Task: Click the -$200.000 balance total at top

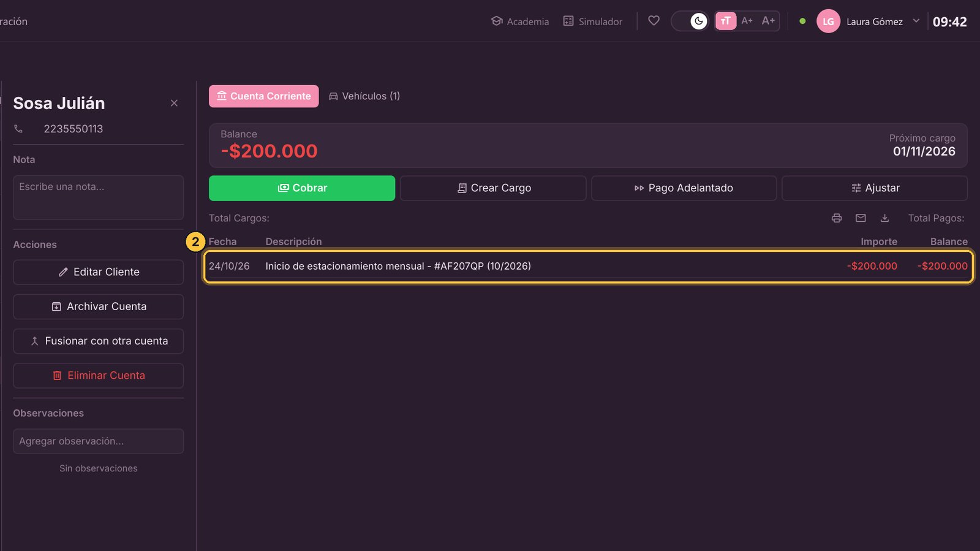Action: pyautogui.click(x=269, y=151)
